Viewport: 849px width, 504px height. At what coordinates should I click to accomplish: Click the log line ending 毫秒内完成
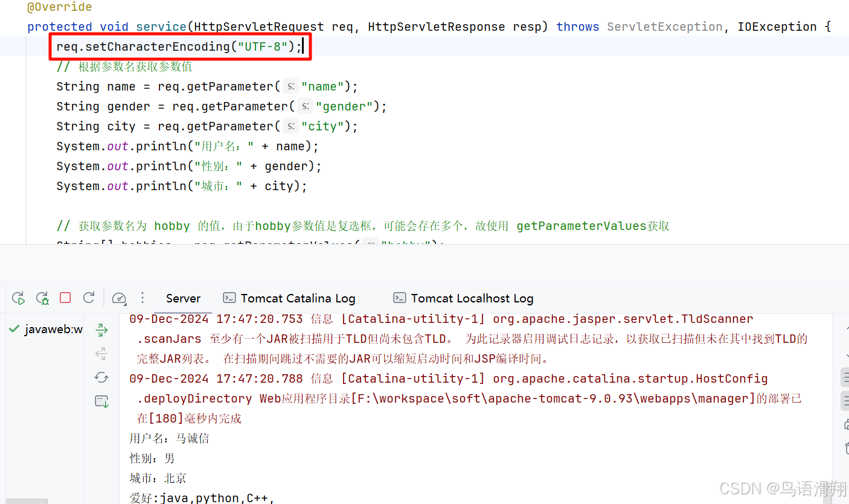coord(189,418)
